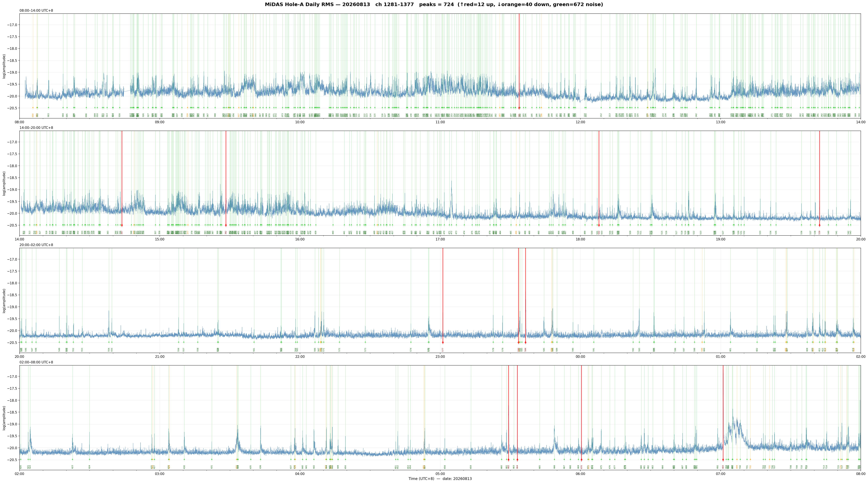Click the 12:00 time tick label

point(580,122)
